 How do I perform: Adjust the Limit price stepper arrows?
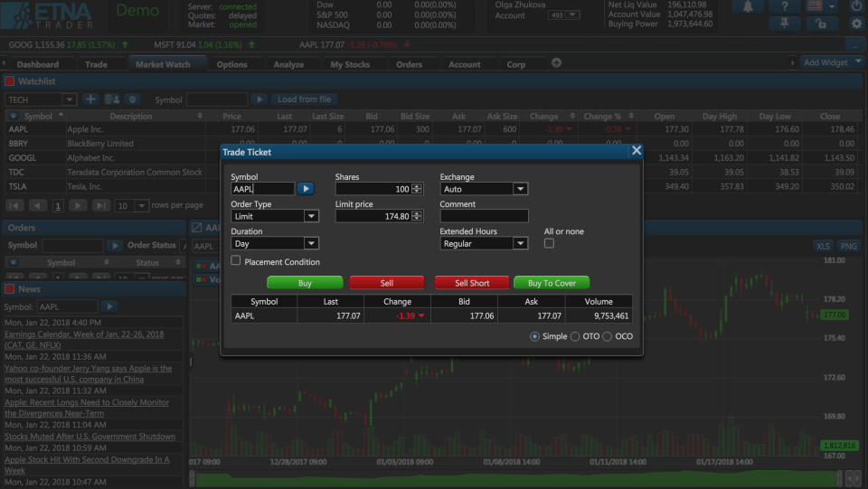(x=418, y=216)
